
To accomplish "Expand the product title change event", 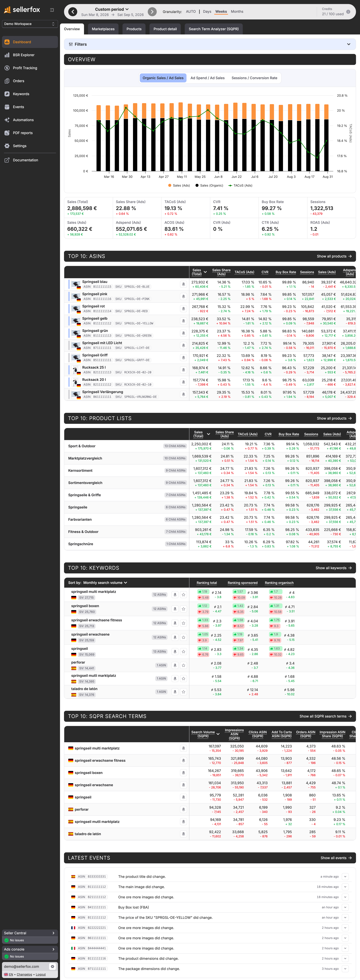I will (x=345, y=876).
